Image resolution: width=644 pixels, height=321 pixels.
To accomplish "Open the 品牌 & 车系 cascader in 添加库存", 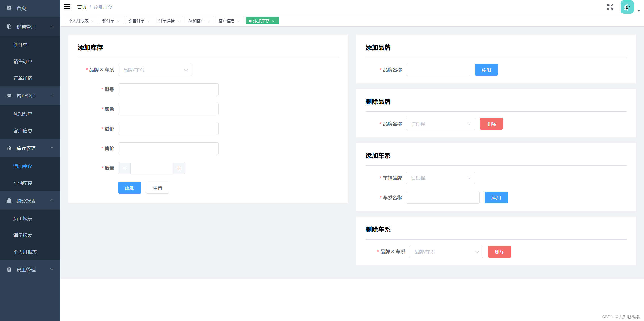I will (155, 70).
